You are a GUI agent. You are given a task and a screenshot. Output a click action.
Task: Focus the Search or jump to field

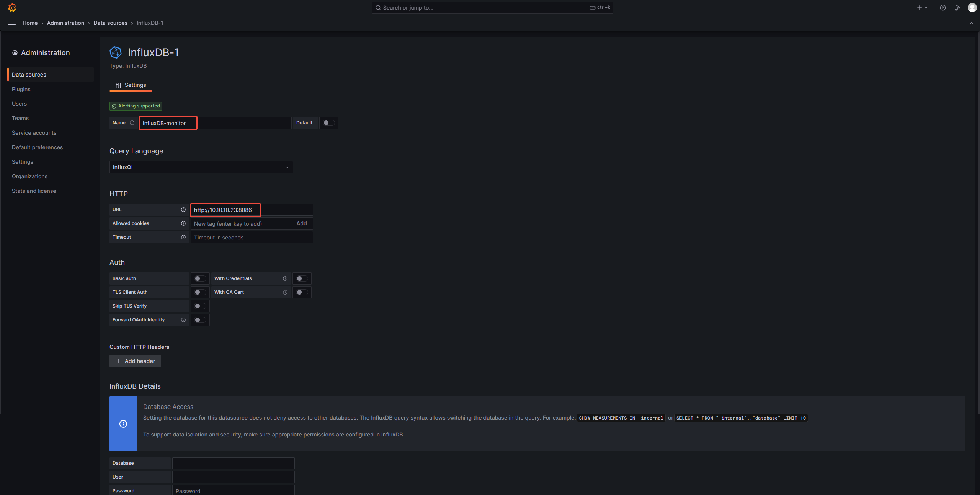pyautogui.click(x=492, y=8)
